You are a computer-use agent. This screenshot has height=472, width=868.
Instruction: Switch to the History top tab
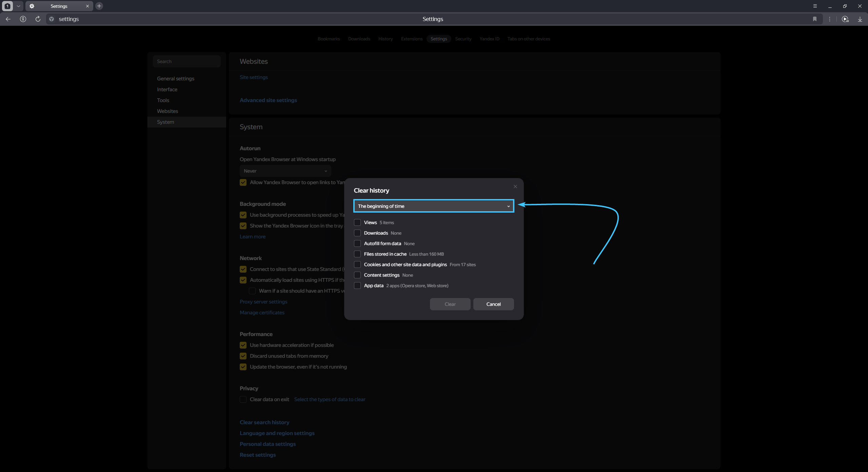point(386,39)
